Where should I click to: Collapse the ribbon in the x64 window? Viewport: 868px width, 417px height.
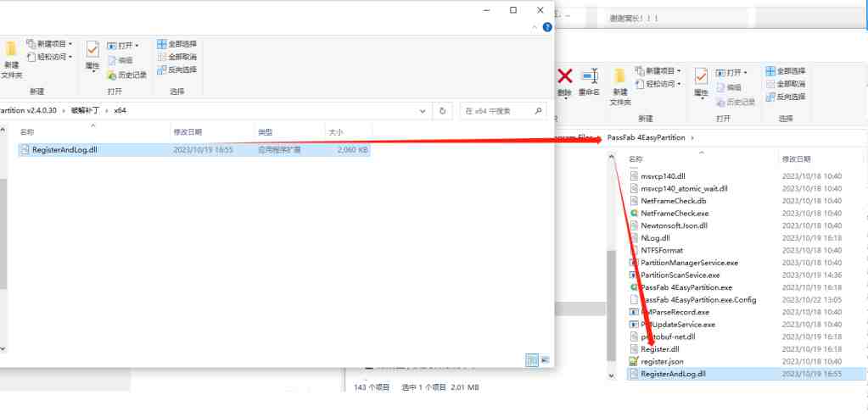535,27
